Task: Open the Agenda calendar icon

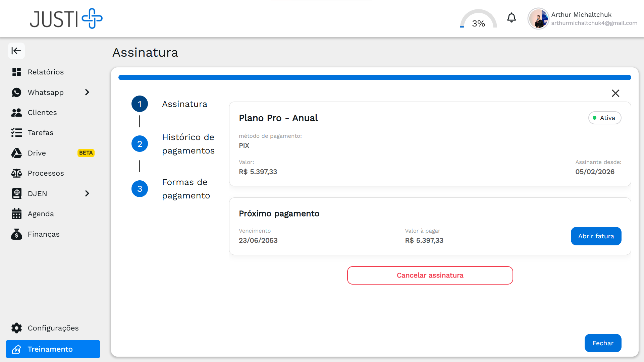Action: pos(17,214)
